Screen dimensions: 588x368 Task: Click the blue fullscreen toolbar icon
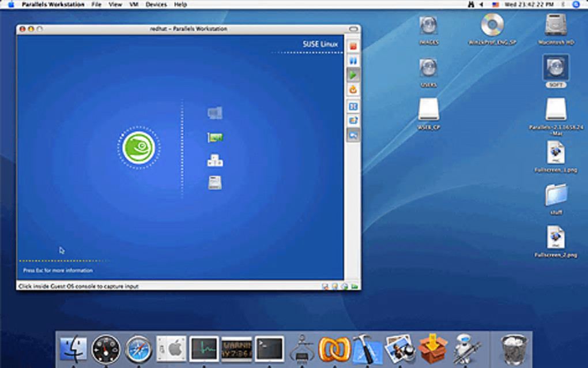pos(353,107)
